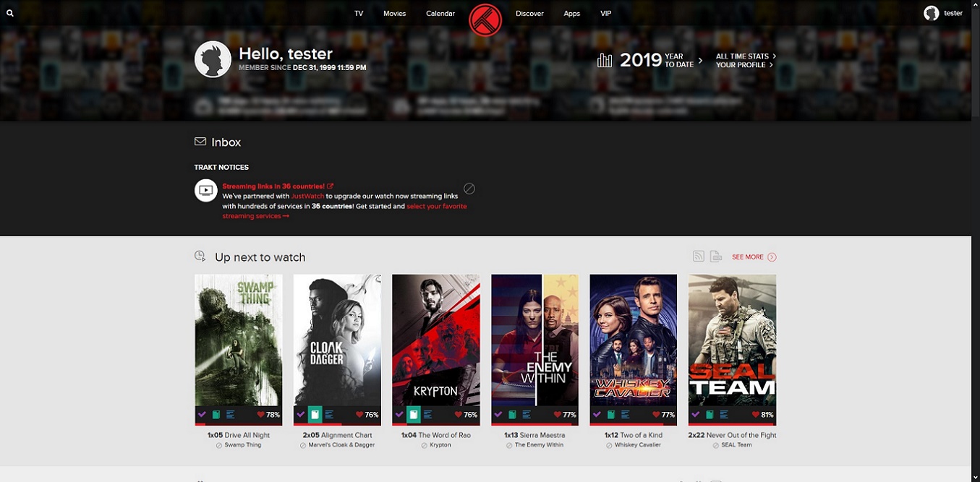The height and width of the screenshot is (482, 980).
Task: Rate Whiskey Cavalier via the heart icon
Action: pos(656,415)
